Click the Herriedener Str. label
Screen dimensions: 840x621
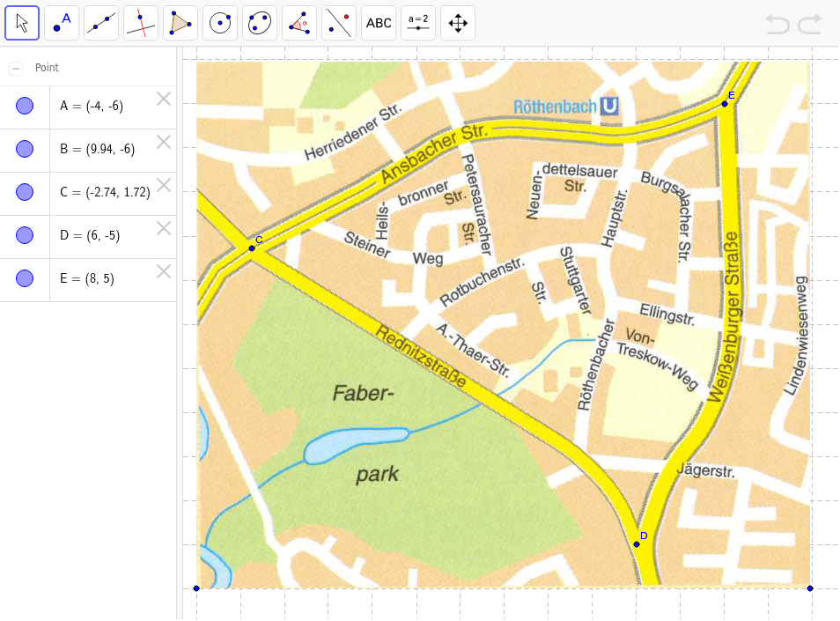[x=352, y=132]
